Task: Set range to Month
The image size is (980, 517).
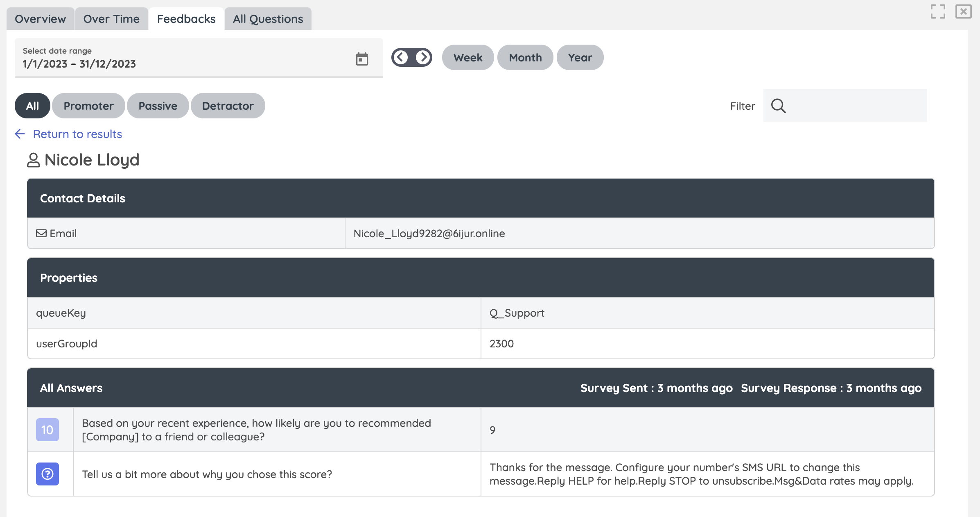Action: coord(525,57)
